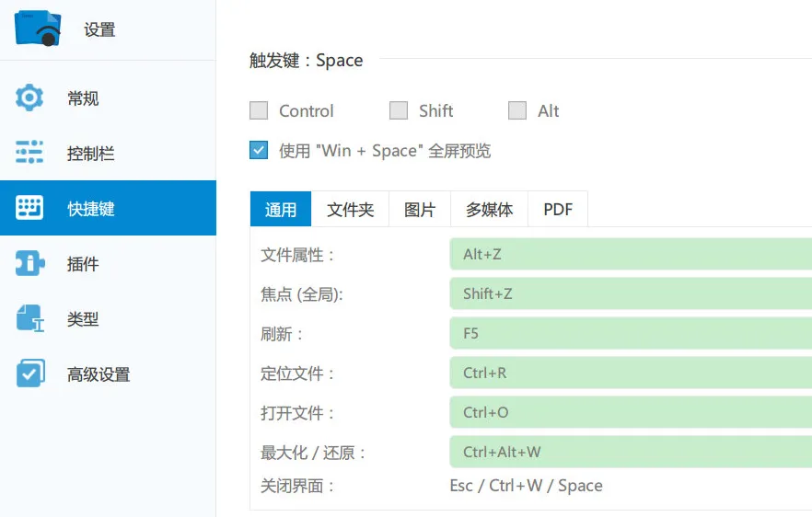Image resolution: width=812 pixels, height=517 pixels.
Task: Disable "Win + Space" 全屏预览 checkbox
Action: click(x=260, y=151)
